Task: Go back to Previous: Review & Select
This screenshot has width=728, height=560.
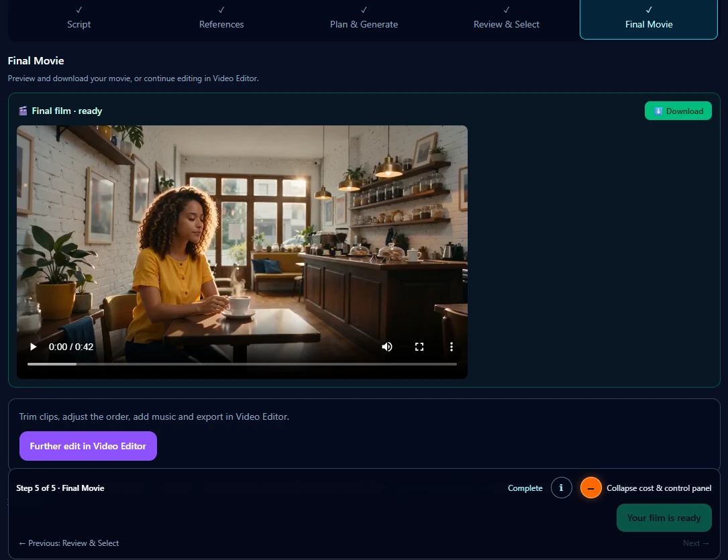Action: click(68, 543)
